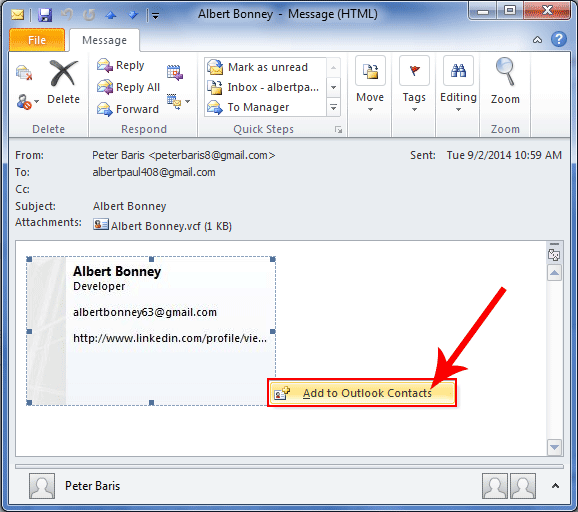Click Add to Outlook Contacts
The width and height of the screenshot is (578, 512).
[362, 393]
